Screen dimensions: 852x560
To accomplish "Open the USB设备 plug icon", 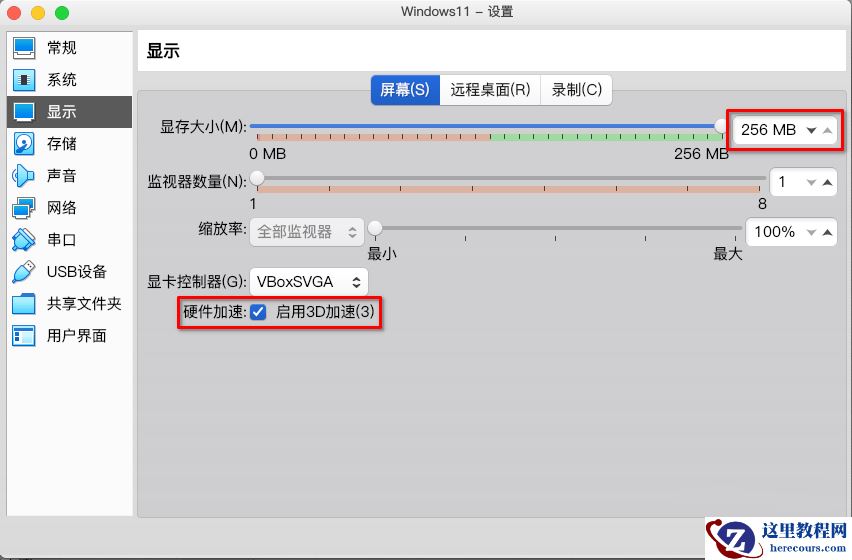I will click(24, 272).
